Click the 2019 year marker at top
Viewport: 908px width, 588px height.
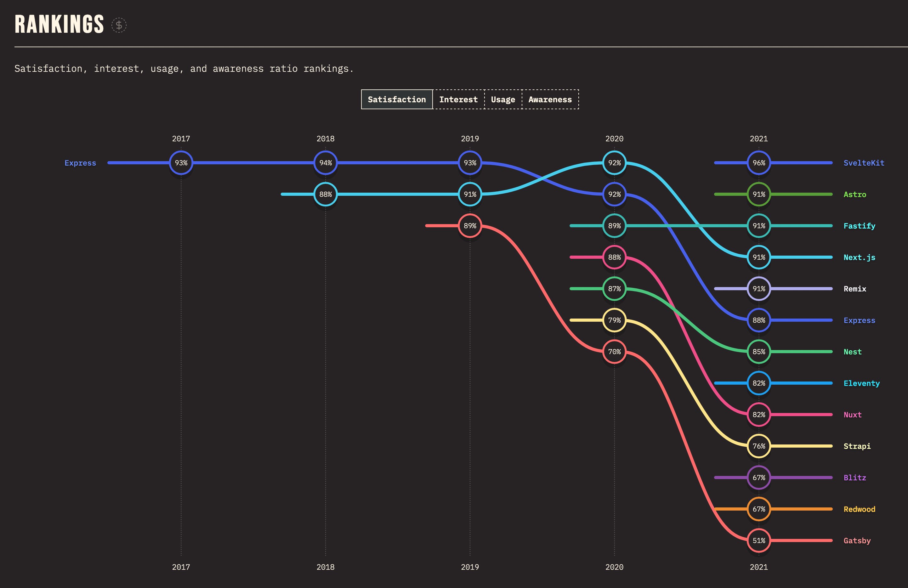tap(470, 139)
